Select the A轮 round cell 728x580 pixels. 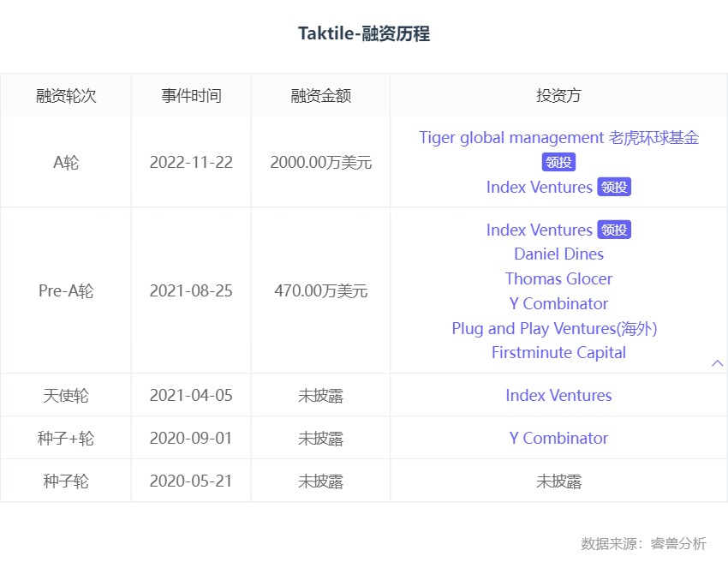pyautogui.click(x=66, y=163)
